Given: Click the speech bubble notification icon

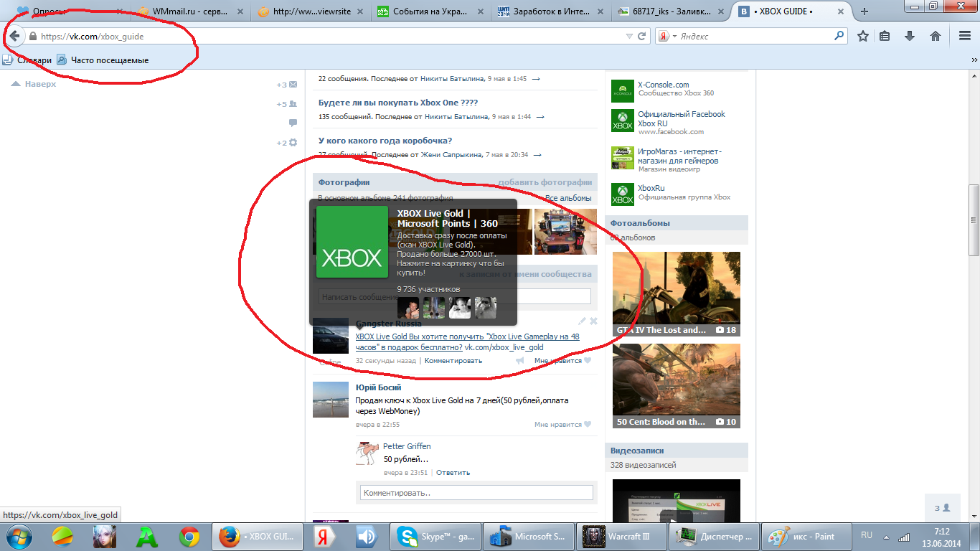Looking at the screenshot, I should [293, 123].
